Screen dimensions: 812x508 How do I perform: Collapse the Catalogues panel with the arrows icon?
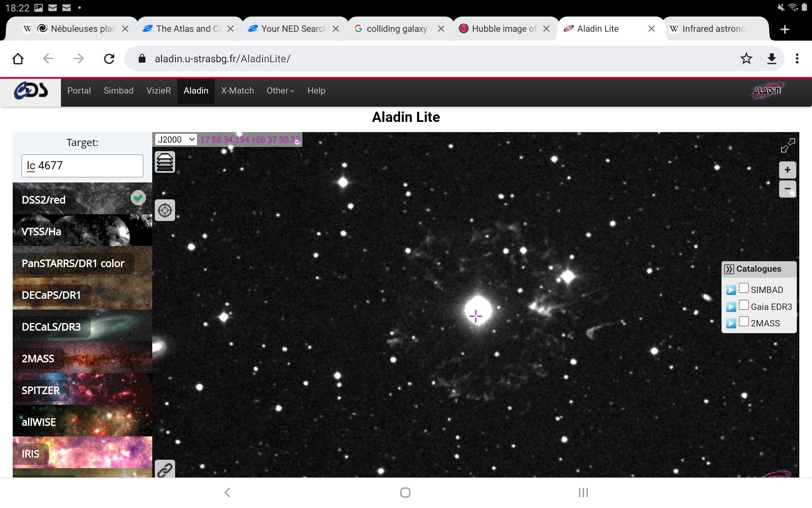[x=729, y=269]
